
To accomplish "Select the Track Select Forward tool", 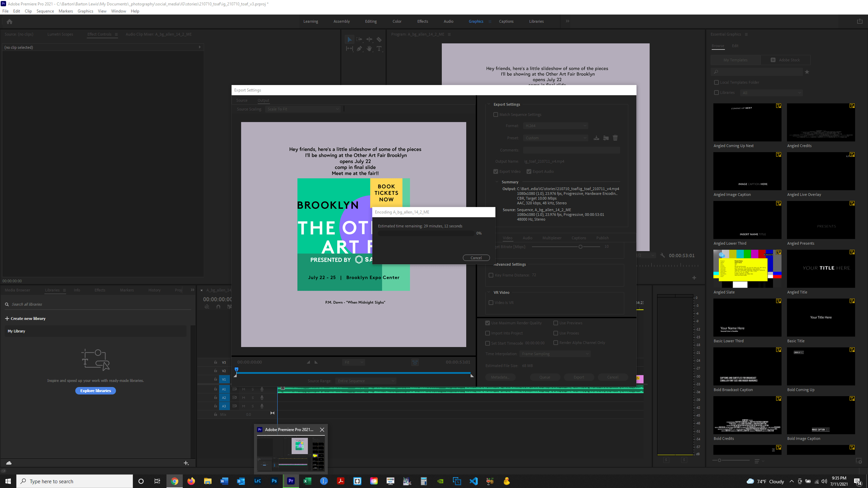I will [x=359, y=39].
